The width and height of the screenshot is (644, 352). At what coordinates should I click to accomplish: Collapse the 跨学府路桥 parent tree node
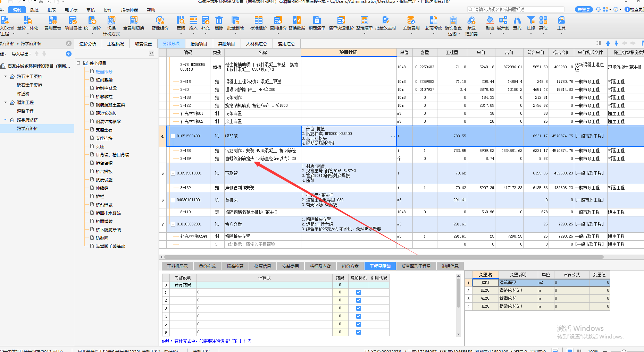click(6, 120)
